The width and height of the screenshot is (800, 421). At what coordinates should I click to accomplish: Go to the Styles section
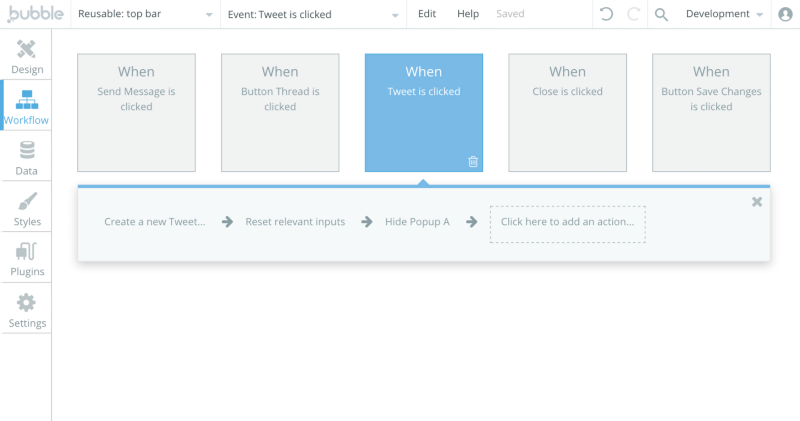[x=27, y=209]
